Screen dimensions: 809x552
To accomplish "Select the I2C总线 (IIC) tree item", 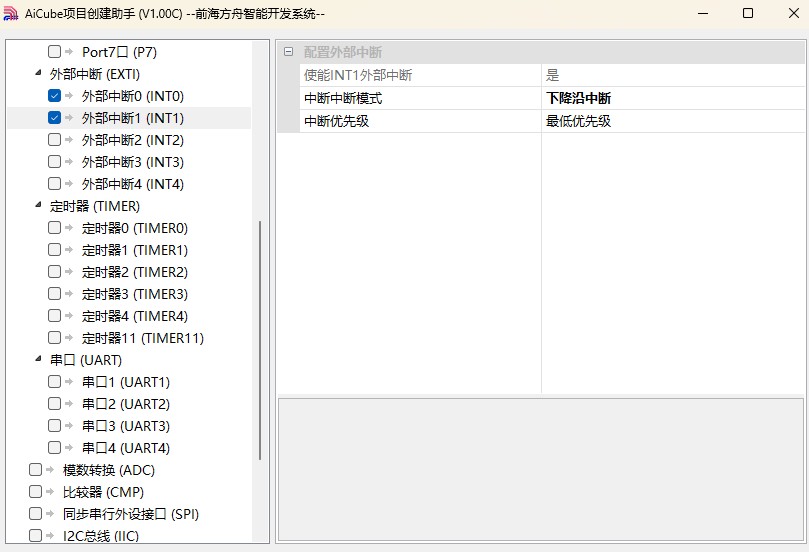I will pyautogui.click(x=101, y=536).
